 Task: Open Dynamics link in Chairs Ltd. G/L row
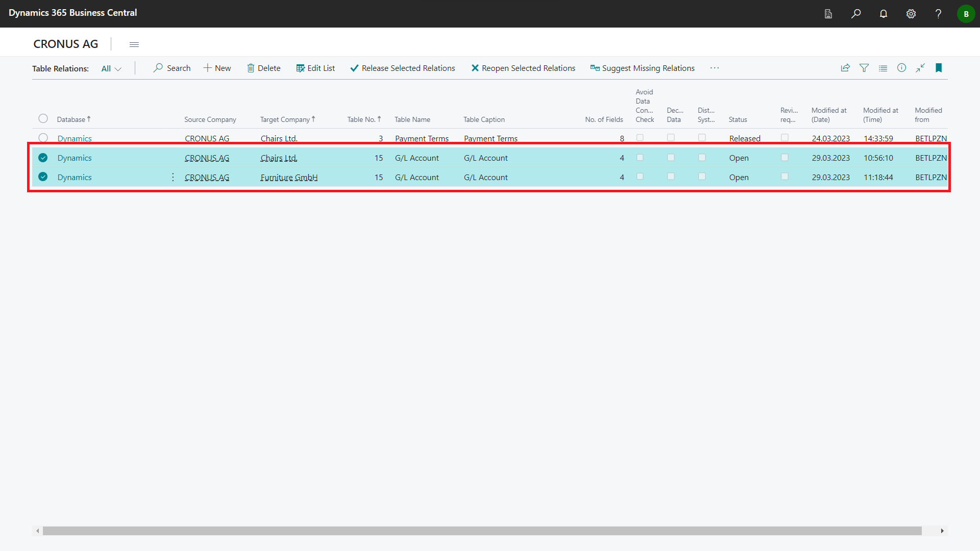pos(75,158)
